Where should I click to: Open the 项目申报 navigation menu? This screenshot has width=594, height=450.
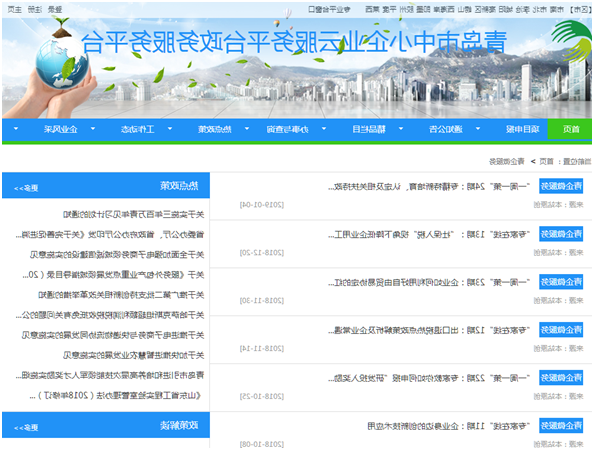(522, 129)
